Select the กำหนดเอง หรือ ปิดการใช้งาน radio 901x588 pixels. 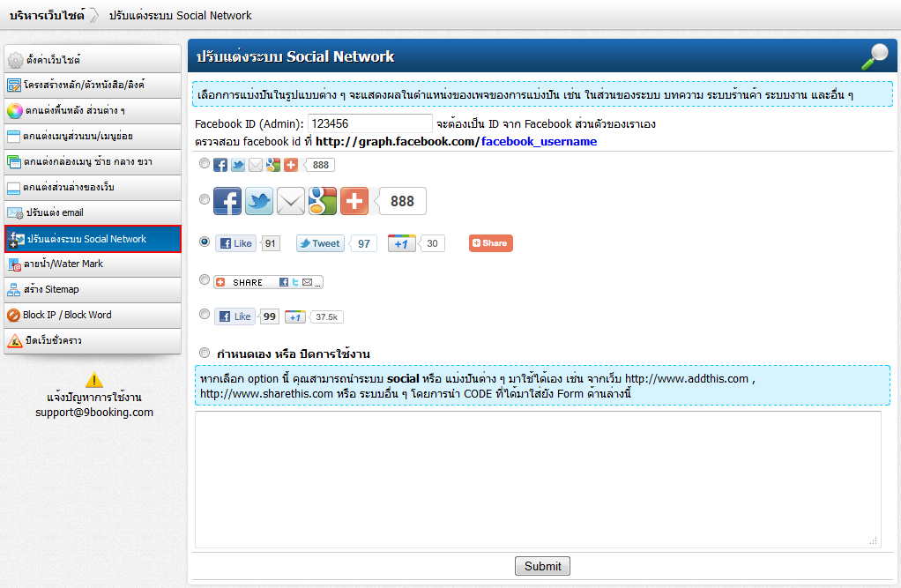(x=205, y=353)
